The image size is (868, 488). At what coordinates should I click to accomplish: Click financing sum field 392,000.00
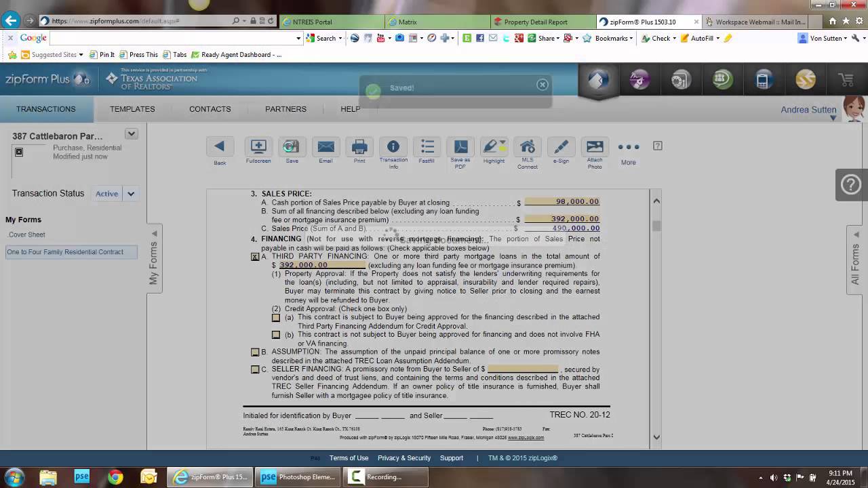561,219
